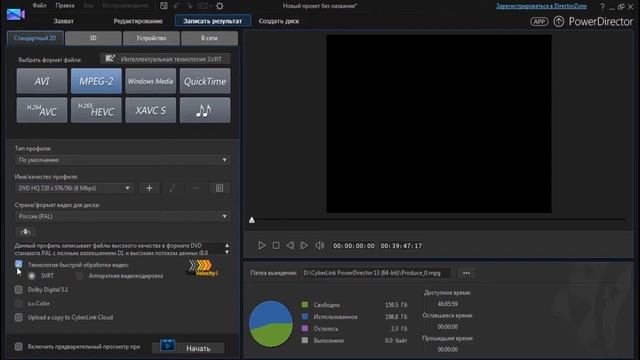Select the AVI file format
Screen dimensions: 640x360
tap(42, 81)
